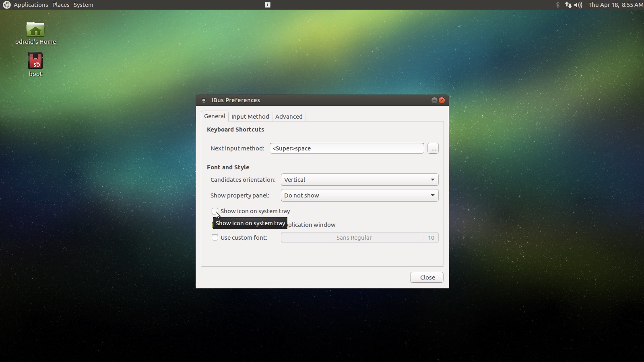Image resolution: width=644 pixels, height=362 pixels.
Task: Click the shortcut editor button next to Next input method
Action: (433, 148)
